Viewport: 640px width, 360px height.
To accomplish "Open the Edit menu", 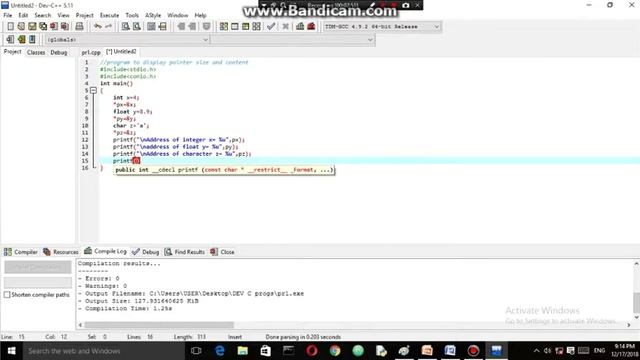I will [23, 15].
